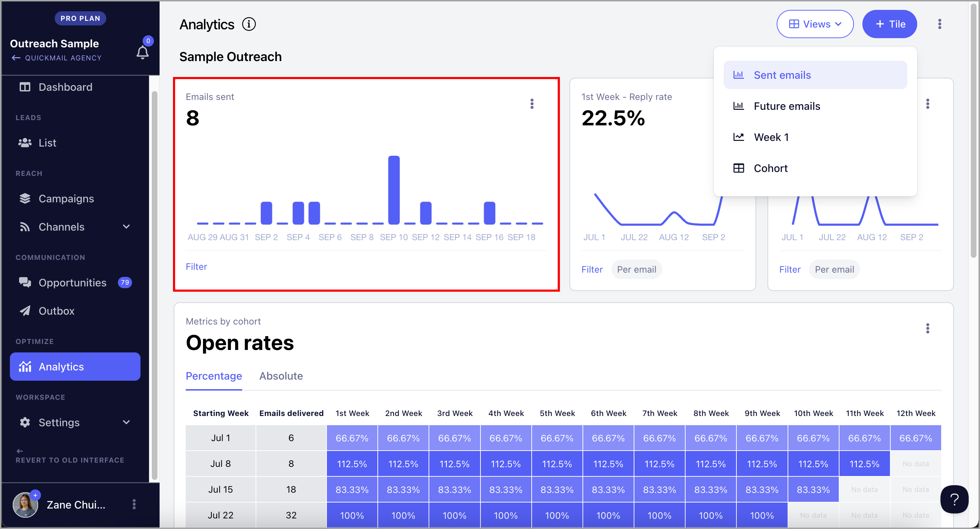980x529 pixels.
Task: Click the Jul 15 83.33% 10th Week cell
Action: point(813,489)
